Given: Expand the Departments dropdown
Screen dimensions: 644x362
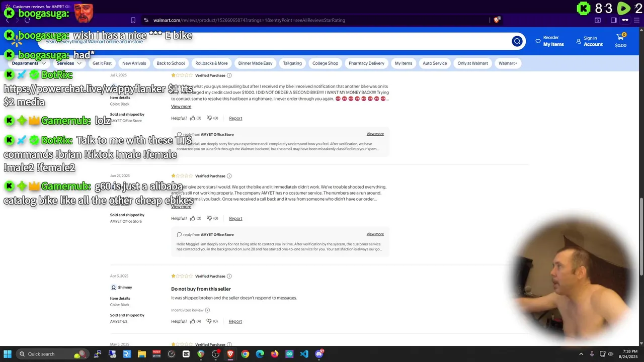Looking at the screenshot, I should point(29,63).
